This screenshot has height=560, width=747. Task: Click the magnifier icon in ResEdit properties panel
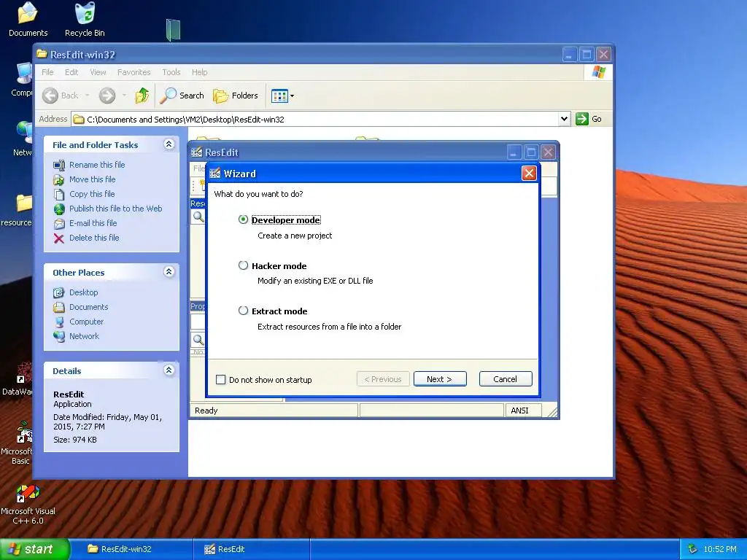pos(198,340)
